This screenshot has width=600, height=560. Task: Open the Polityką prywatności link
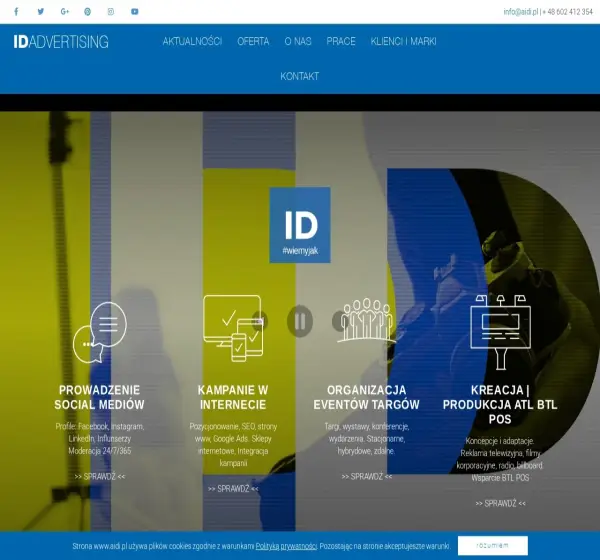286,546
